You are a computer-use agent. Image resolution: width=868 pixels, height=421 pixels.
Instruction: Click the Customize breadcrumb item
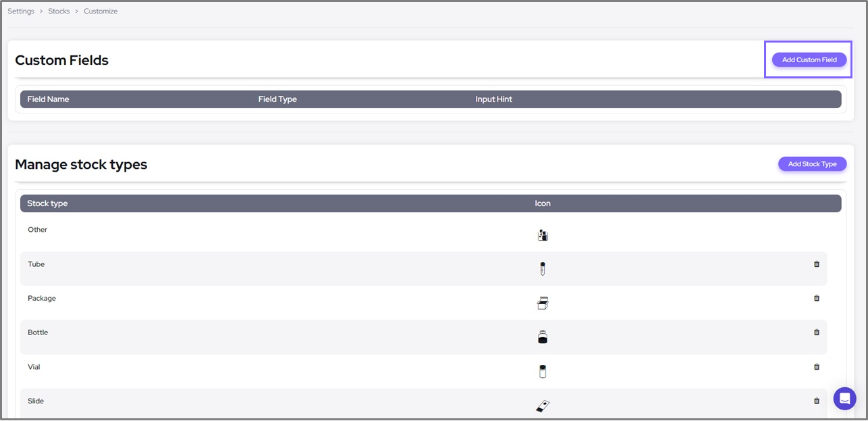coord(101,11)
